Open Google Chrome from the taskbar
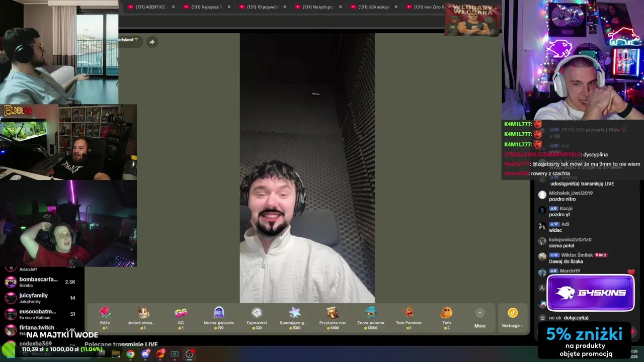The height and width of the screenshot is (362, 644). click(130, 354)
